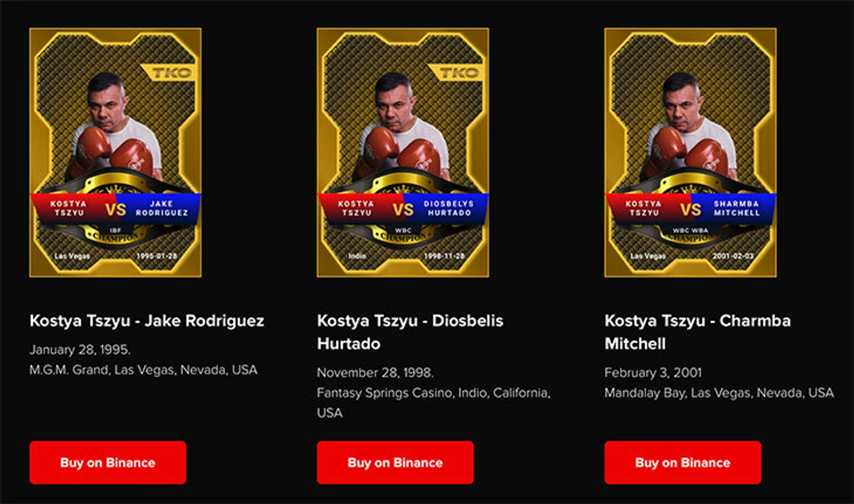Open the Kostya Tszyu vs Diosbelys Hurtado card image

click(403, 153)
